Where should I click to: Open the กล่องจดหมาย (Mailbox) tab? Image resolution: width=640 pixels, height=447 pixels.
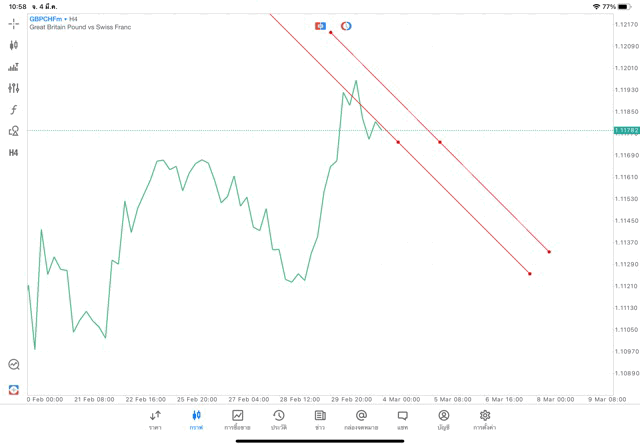[x=361, y=419]
